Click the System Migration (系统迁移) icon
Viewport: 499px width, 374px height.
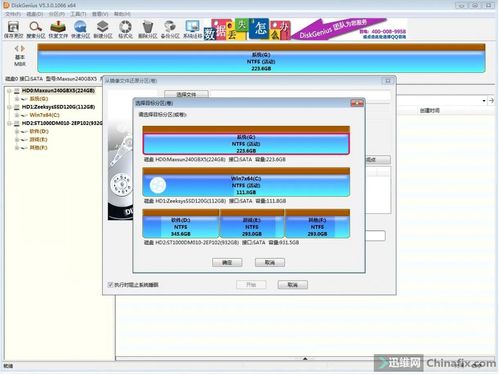(x=192, y=29)
